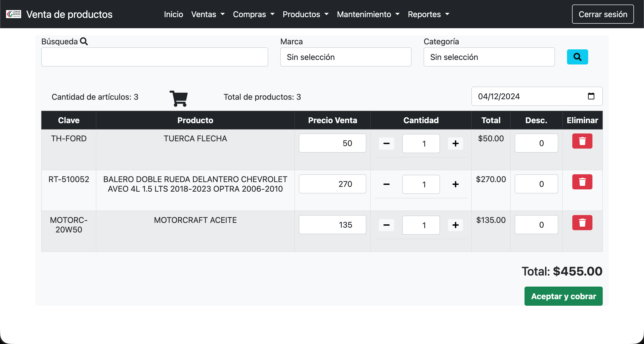The height and width of the screenshot is (344, 644).
Task: Edit the discount field for TUERCA FLECHA
Action: point(537,143)
